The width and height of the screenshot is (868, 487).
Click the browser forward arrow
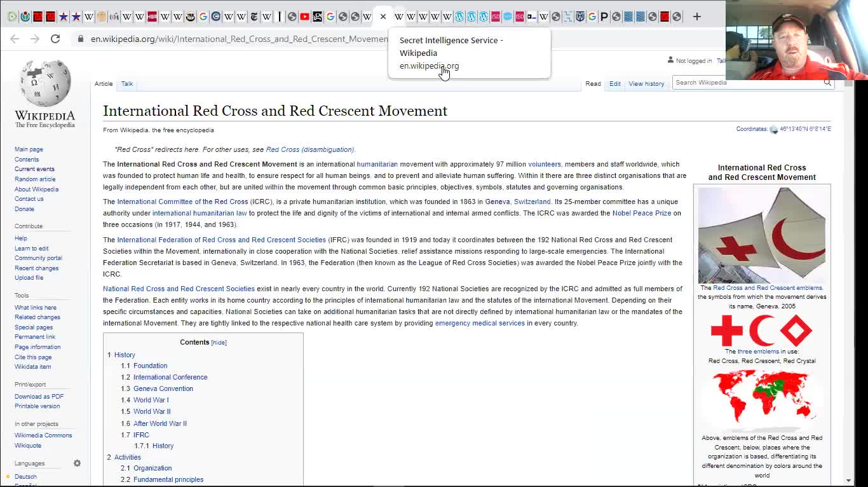(x=35, y=39)
